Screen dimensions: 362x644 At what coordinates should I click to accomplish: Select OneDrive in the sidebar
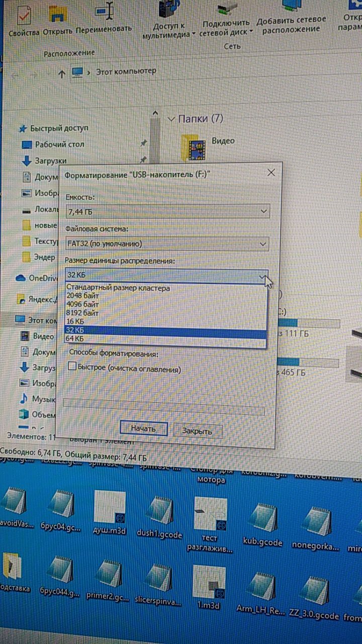coord(36,278)
